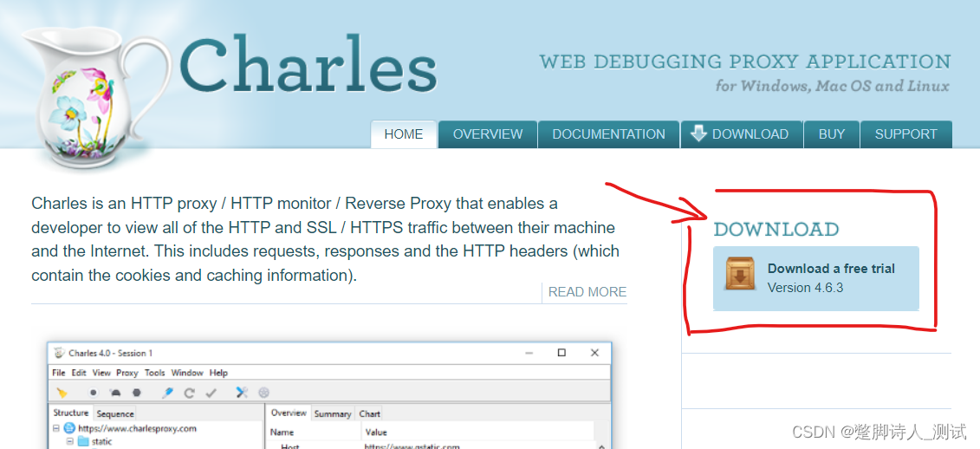Click the Charles 4.0 app screenshot thumbnail
The width and height of the screenshot is (980, 449).
329,395
